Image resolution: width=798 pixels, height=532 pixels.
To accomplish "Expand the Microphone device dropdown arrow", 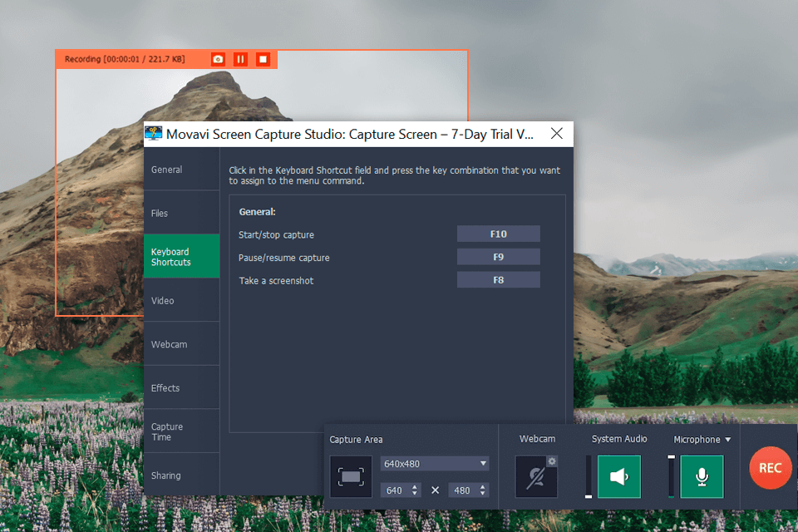I will click(x=728, y=440).
